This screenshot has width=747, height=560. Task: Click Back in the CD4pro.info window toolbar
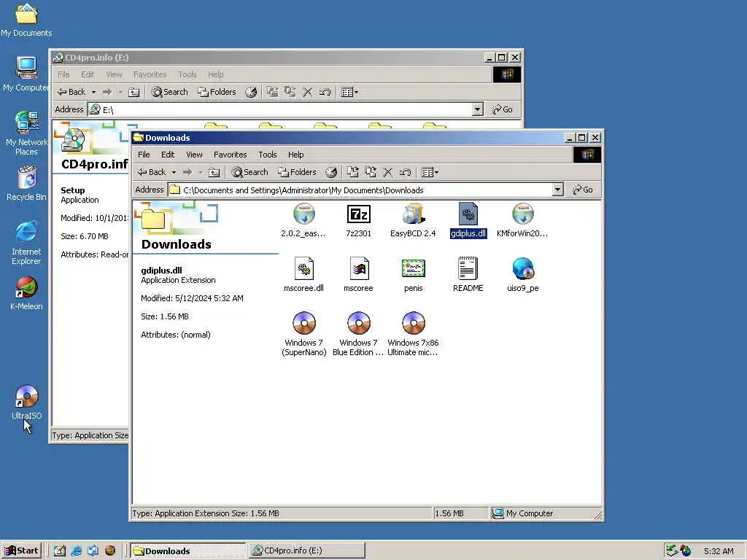tap(71, 92)
